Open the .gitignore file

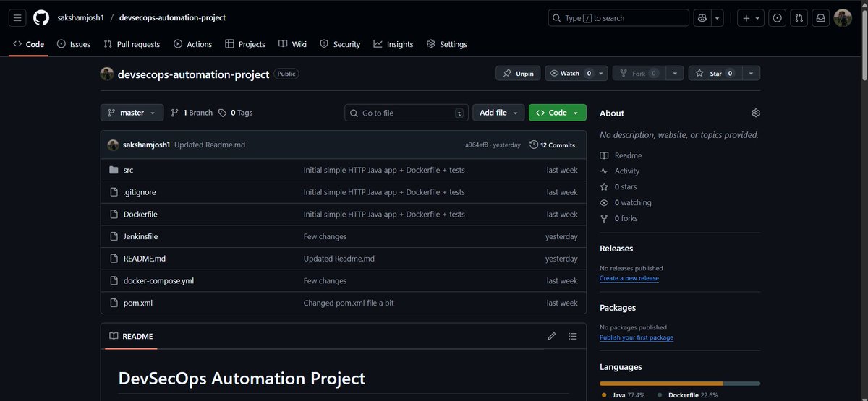(x=140, y=192)
